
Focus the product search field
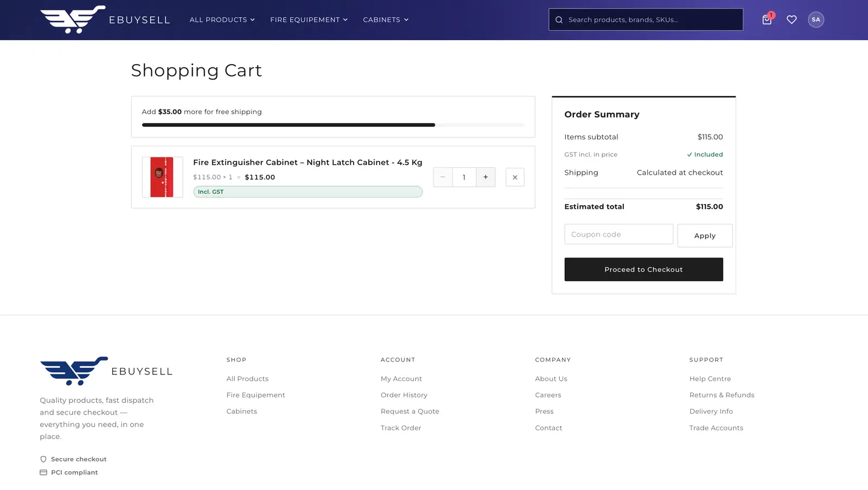(x=646, y=20)
